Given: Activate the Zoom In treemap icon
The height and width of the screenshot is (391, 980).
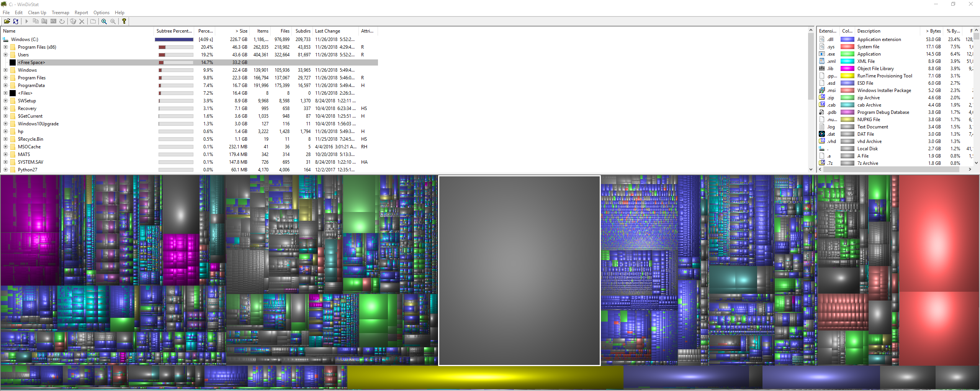Looking at the screenshot, I should coord(104,21).
